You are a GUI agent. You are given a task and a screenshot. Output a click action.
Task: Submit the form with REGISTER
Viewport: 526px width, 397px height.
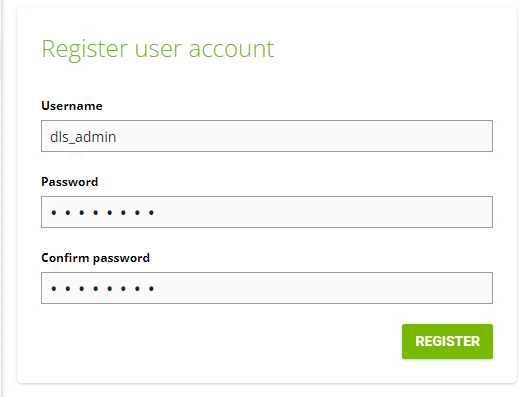(x=447, y=341)
